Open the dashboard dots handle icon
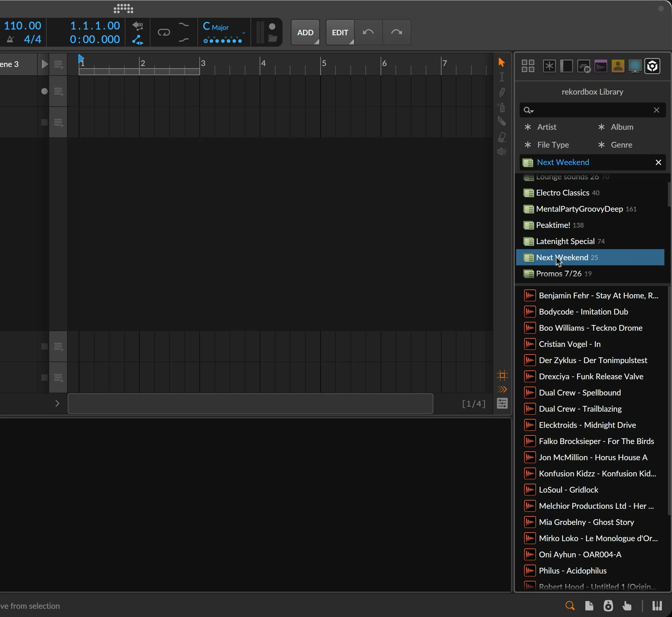The image size is (672, 617). pyautogui.click(x=123, y=9)
